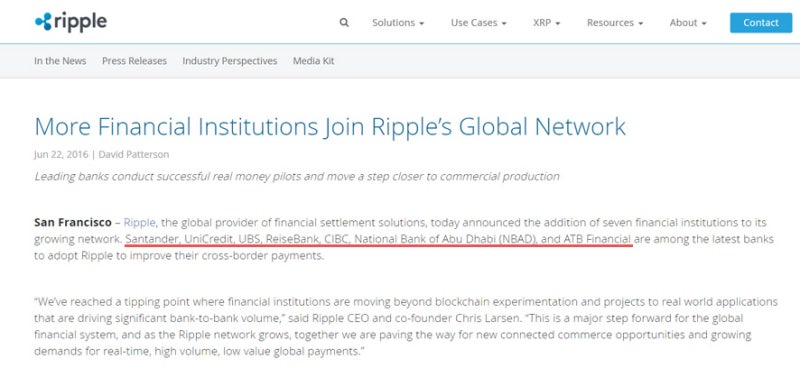Image resolution: width=800 pixels, height=368 pixels.
Task: Follow the Ripple hyperlink in the article
Action: (x=139, y=223)
